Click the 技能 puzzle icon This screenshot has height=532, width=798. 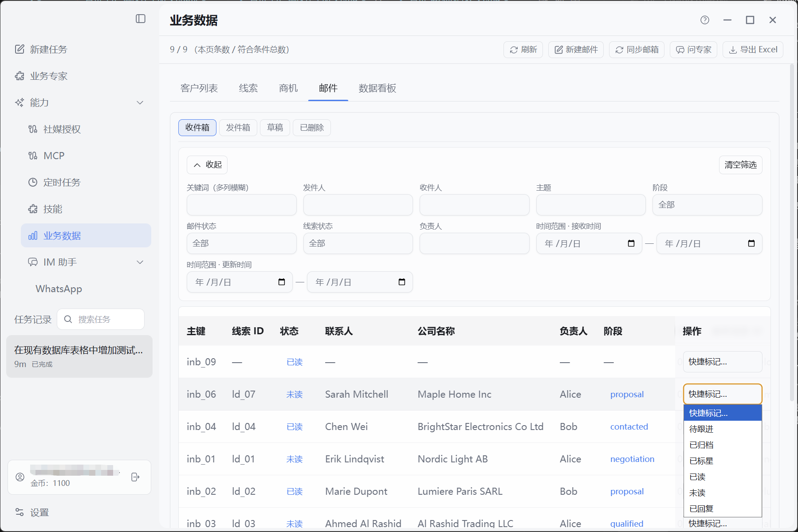(x=33, y=209)
